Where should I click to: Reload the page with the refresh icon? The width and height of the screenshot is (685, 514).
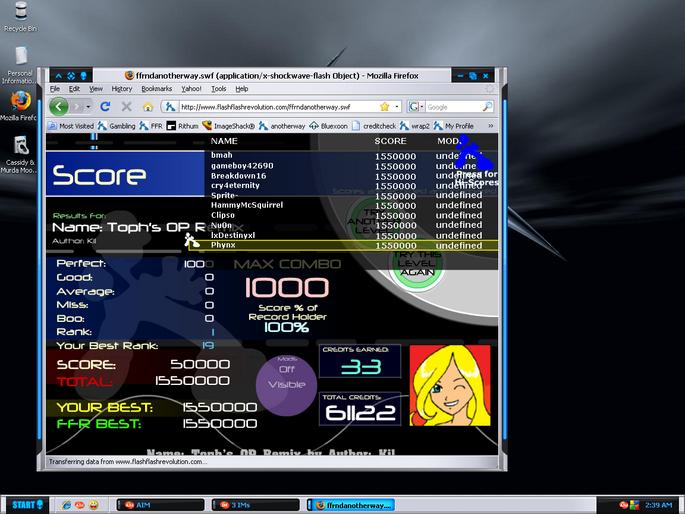click(x=105, y=107)
